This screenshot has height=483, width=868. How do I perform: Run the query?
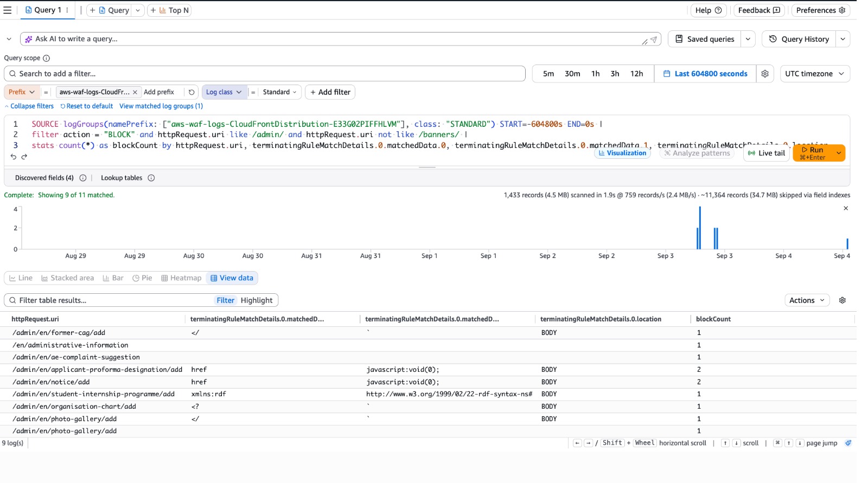[x=813, y=153]
